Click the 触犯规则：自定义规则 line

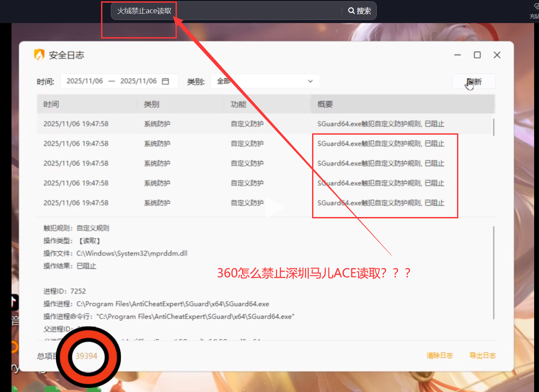[x=76, y=229]
